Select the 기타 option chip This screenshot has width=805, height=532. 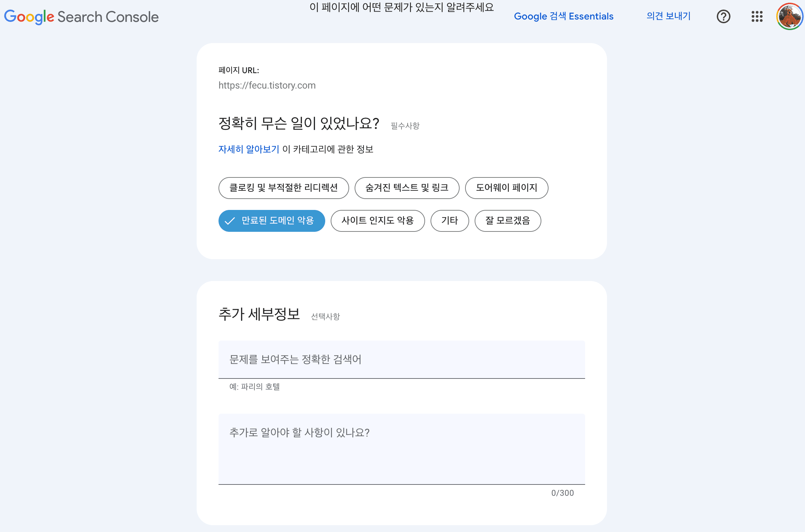450,221
